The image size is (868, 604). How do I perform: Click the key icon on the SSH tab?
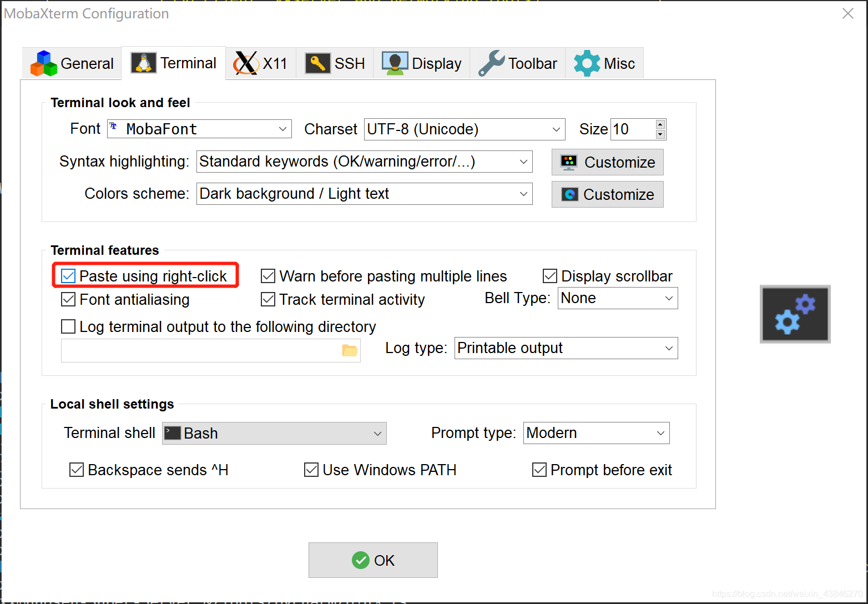(317, 63)
